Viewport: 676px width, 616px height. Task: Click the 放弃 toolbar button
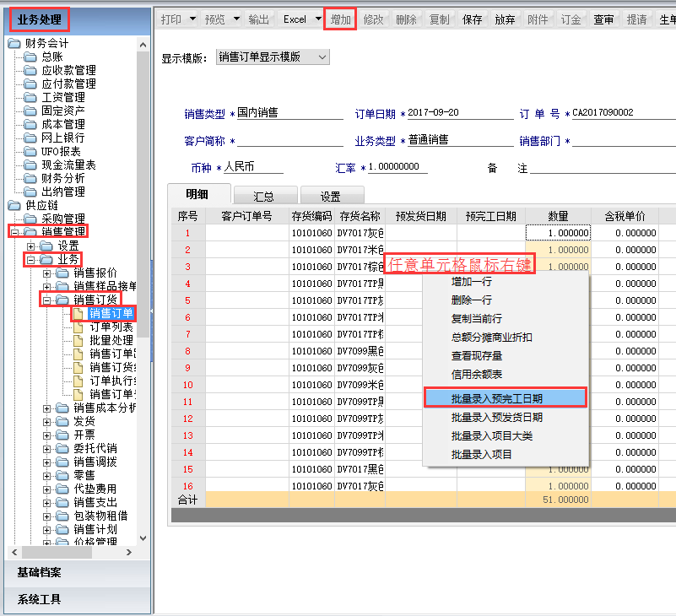pos(505,19)
